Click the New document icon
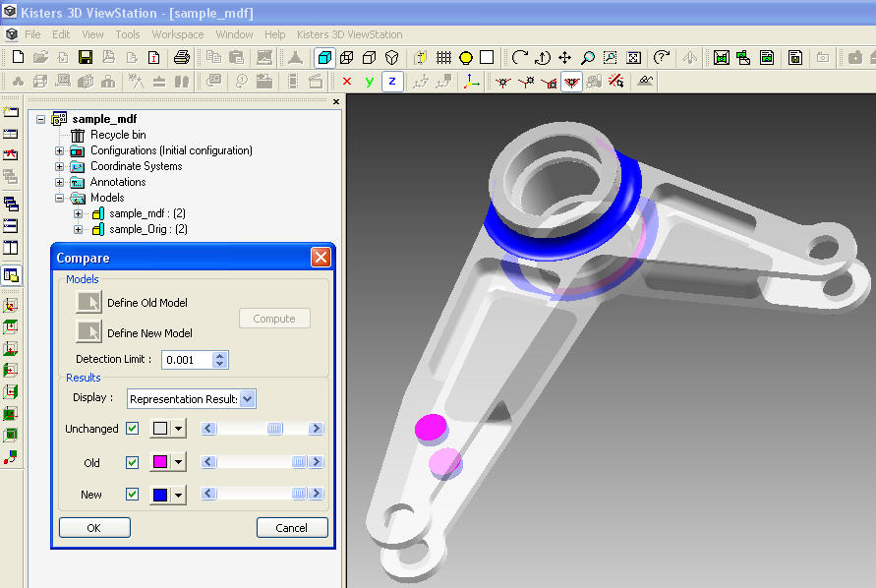Screen dimensions: 876x588 18,57
